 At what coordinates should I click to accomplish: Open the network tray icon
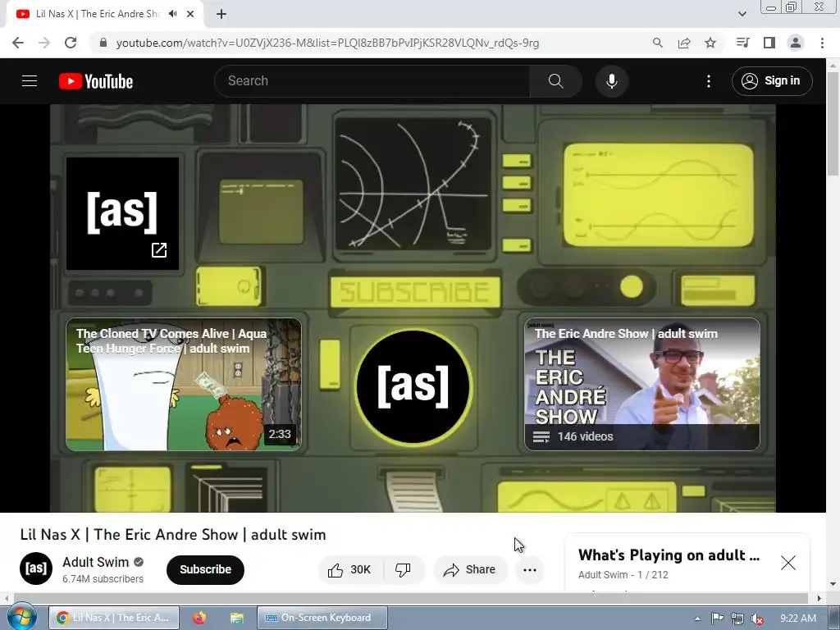737,619
